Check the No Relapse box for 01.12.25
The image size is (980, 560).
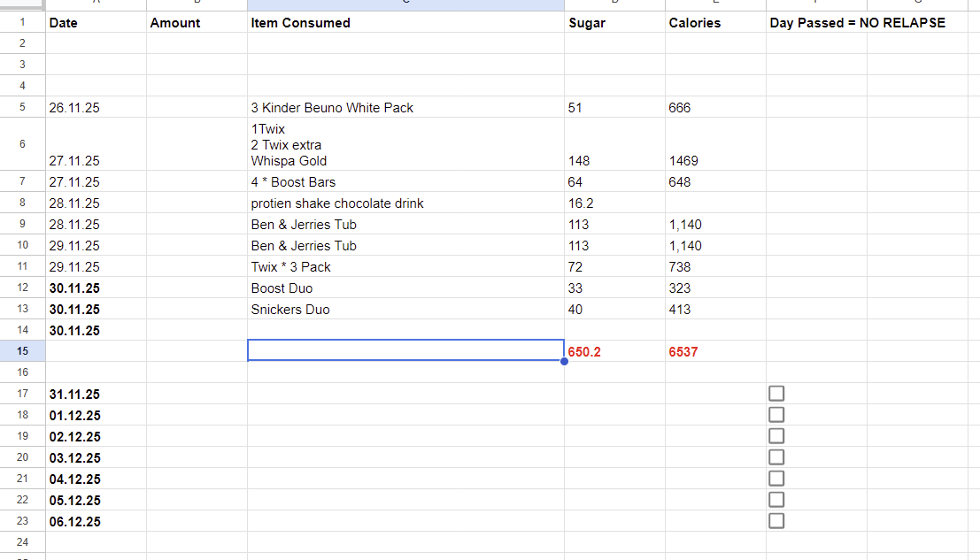[x=776, y=415]
